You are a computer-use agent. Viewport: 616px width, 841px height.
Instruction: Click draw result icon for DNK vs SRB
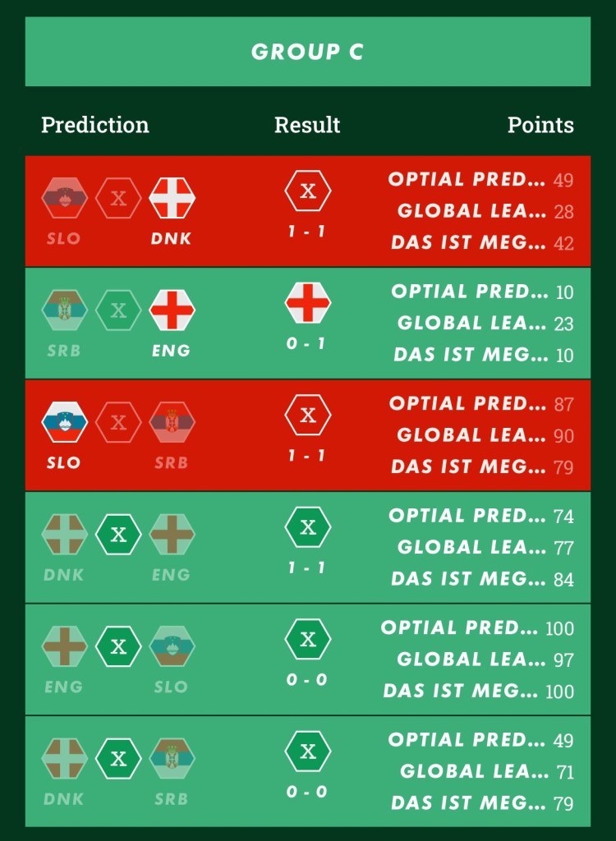click(308, 751)
